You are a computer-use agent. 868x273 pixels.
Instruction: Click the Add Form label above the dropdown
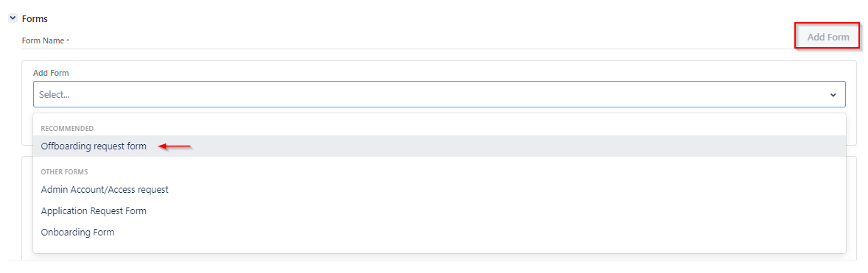point(51,73)
